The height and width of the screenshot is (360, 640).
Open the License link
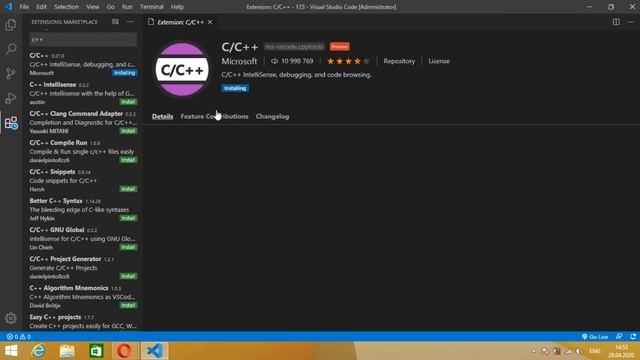tap(439, 61)
